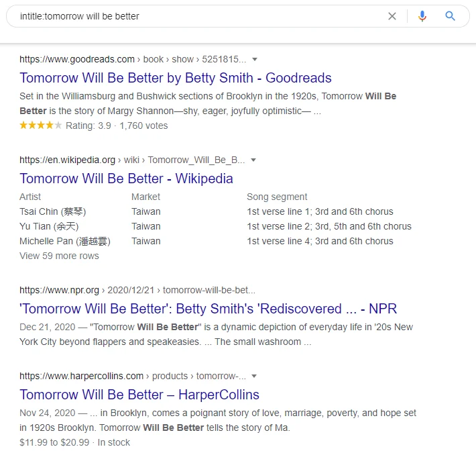Expand 'View 59 more rows' in Wikipedia result
Image resolution: width=476 pixels, height=451 pixels.
click(59, 256)
